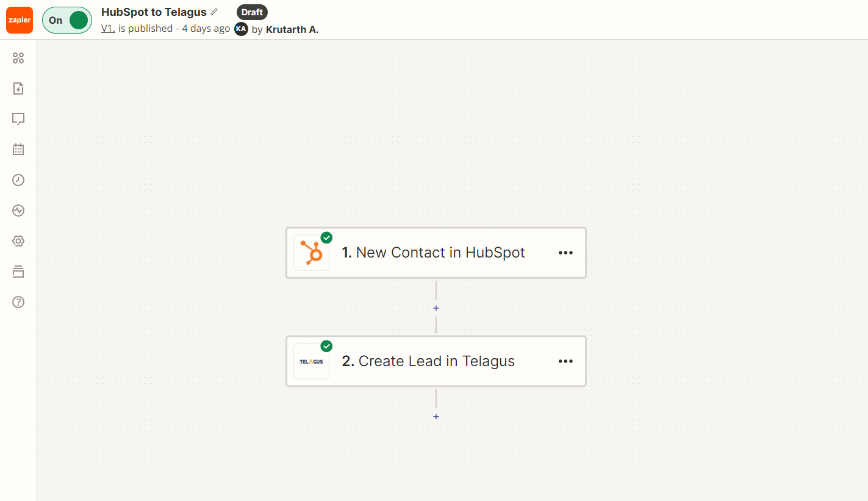Open the V1. published version link
This screenshot has width=868, height=501.
click(x=108, y=28)
